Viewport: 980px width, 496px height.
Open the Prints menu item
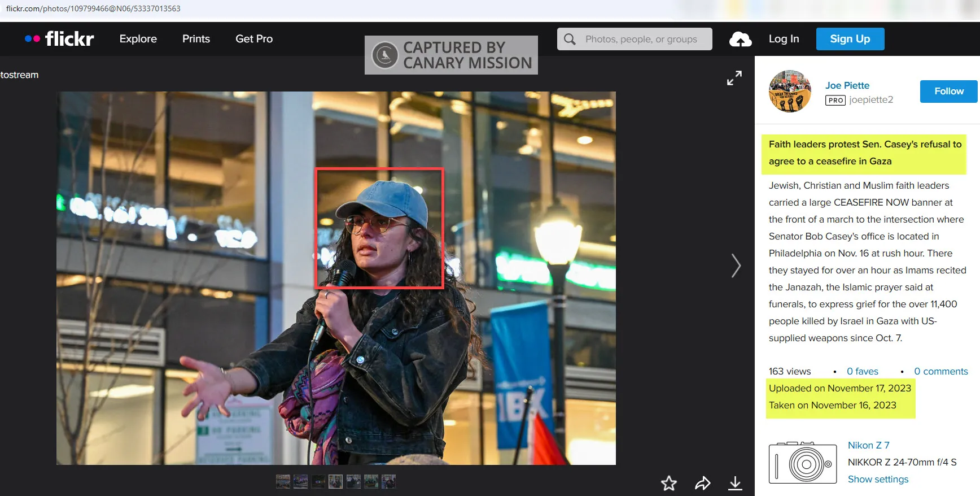tap(196, 39)
